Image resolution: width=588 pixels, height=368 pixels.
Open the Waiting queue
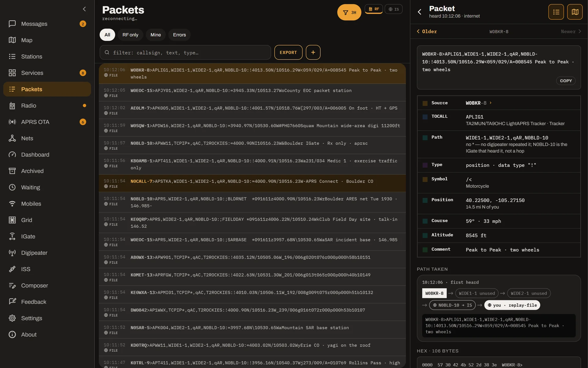click(x=47, y=187)
